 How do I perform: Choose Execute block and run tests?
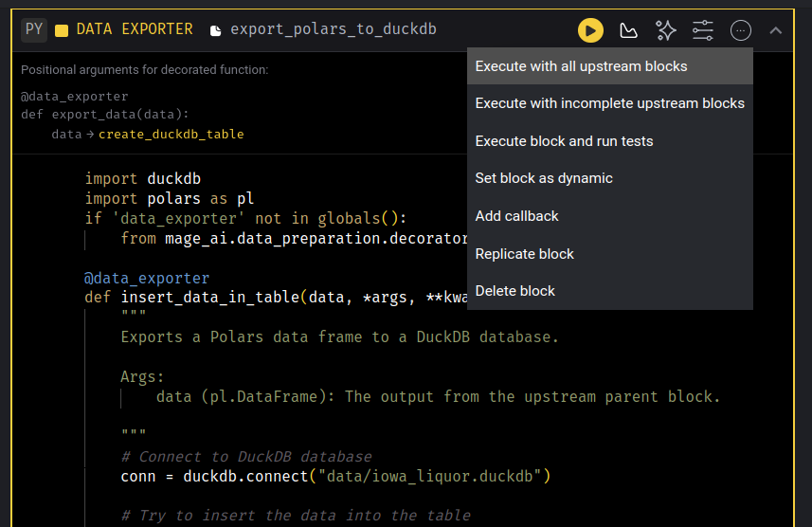click(610, 141)
